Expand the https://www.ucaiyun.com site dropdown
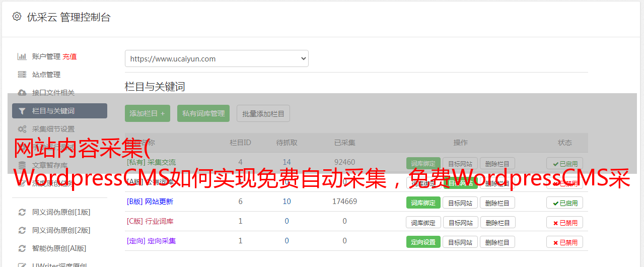The width and height of the screenshot is (644, 267). point(217,58)
